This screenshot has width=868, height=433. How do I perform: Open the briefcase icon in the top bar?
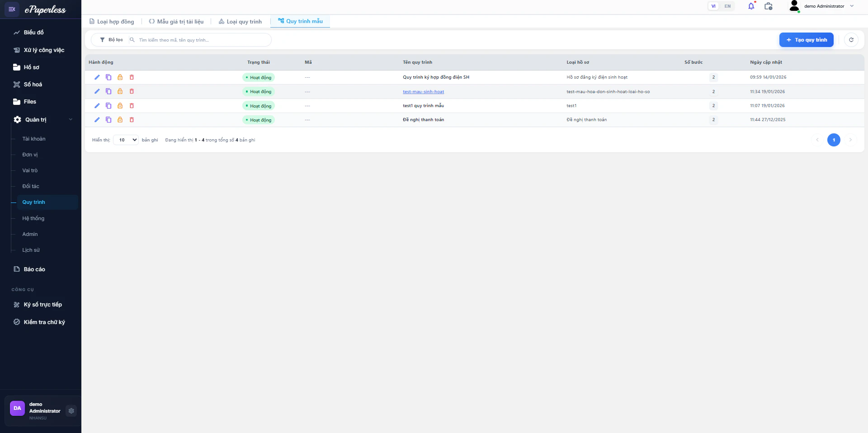pyautogui.click(x=768, y=6)
